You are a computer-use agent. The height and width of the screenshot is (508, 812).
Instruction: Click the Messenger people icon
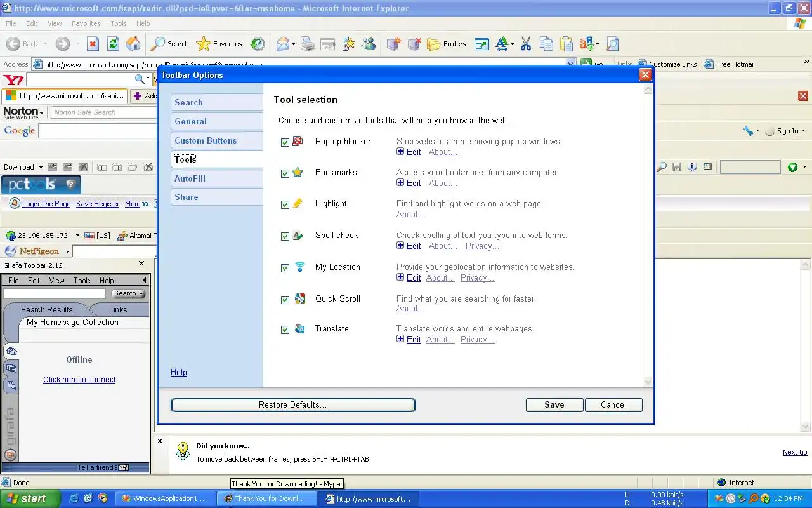click(369, 44)
